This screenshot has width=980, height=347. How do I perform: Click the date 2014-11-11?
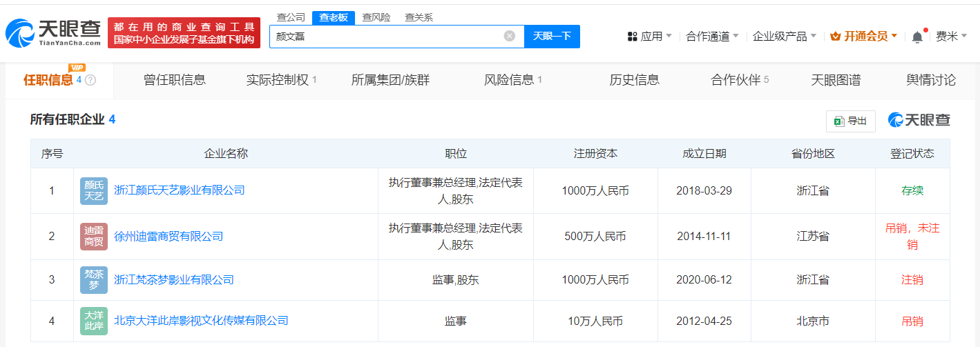pyautogui.click(x=704, y=237)
